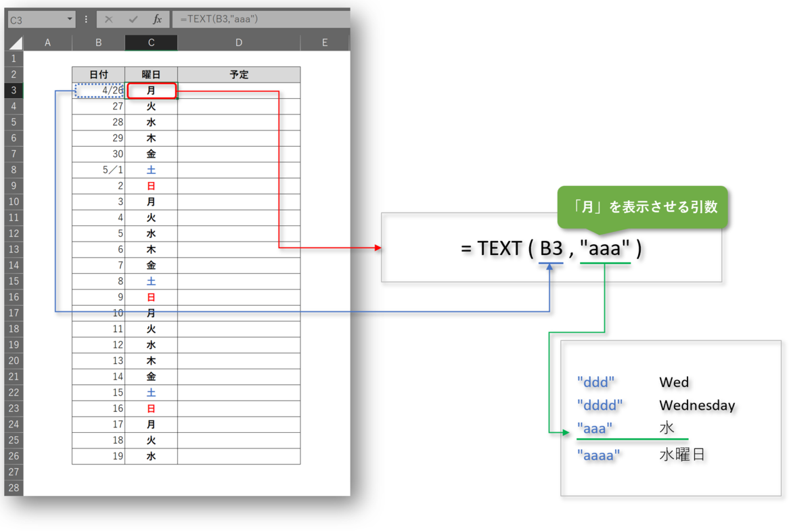Select row 2 header
This screenshot has height=531, width=812.
[x=14, y=74]
